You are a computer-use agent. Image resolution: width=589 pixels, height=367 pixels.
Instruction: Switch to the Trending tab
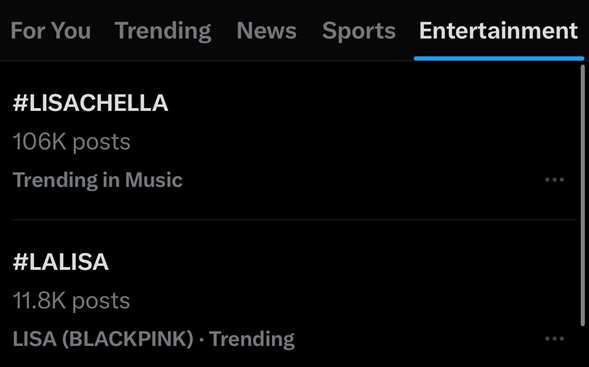click(163, 30)
